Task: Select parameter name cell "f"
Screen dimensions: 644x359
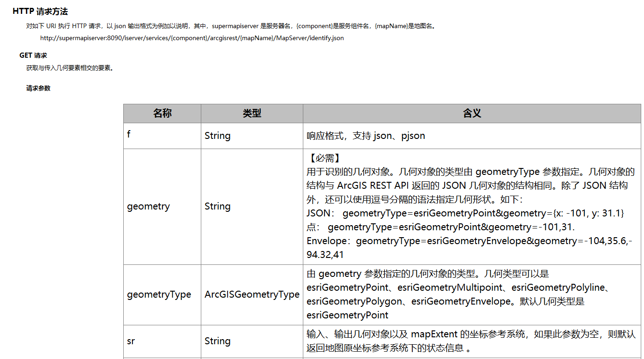Action: [x=163, y=136]
